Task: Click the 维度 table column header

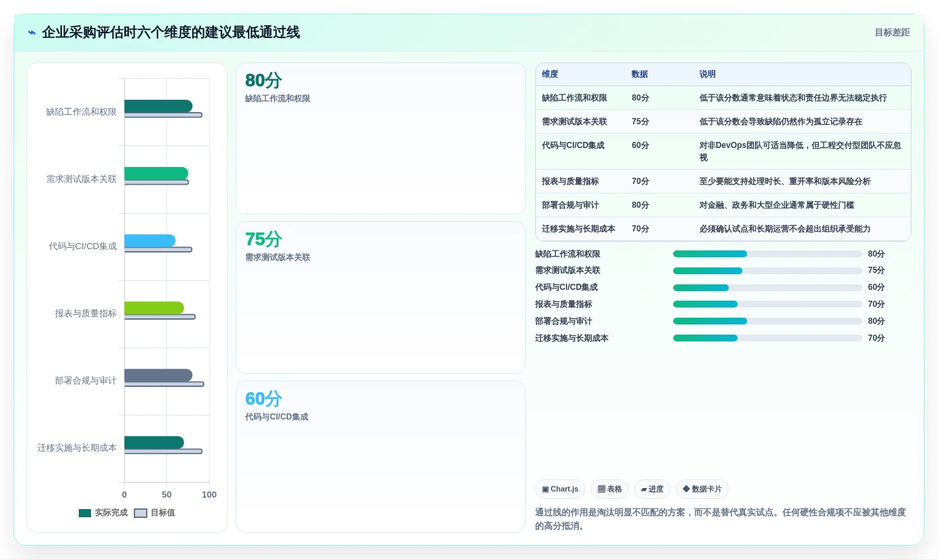Action: (550, 75)
